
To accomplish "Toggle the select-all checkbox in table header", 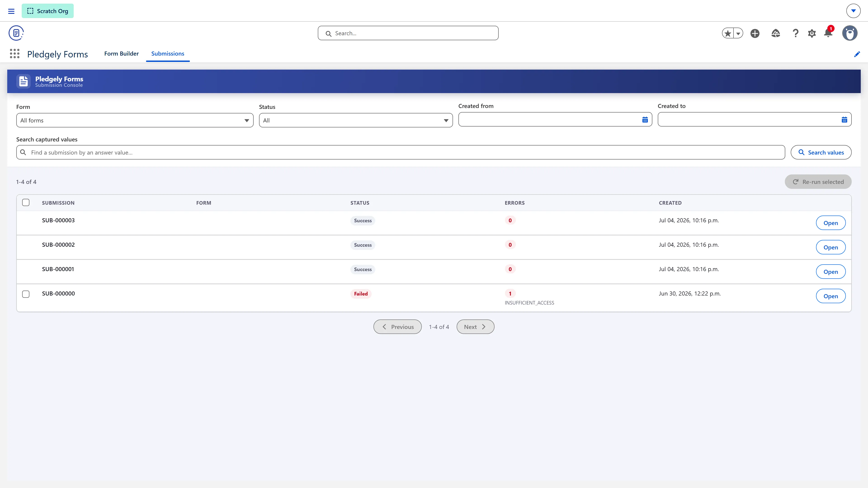I will click(x=26, y=202).
